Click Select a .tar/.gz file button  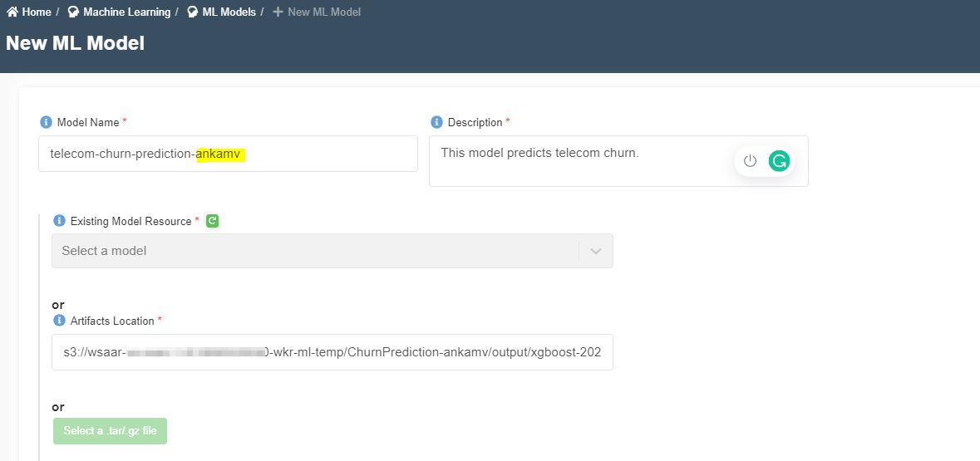click(x=110, y=431)
